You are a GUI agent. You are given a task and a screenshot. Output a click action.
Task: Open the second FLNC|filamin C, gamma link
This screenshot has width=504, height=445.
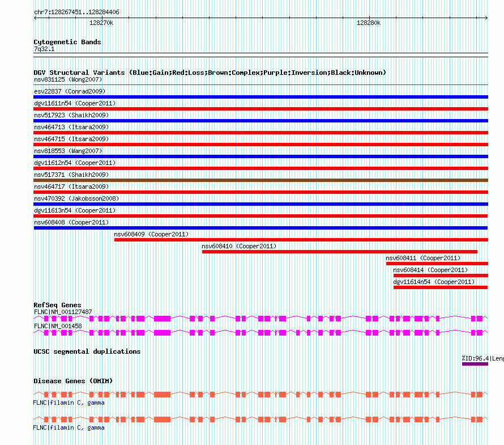pos(69,427)
